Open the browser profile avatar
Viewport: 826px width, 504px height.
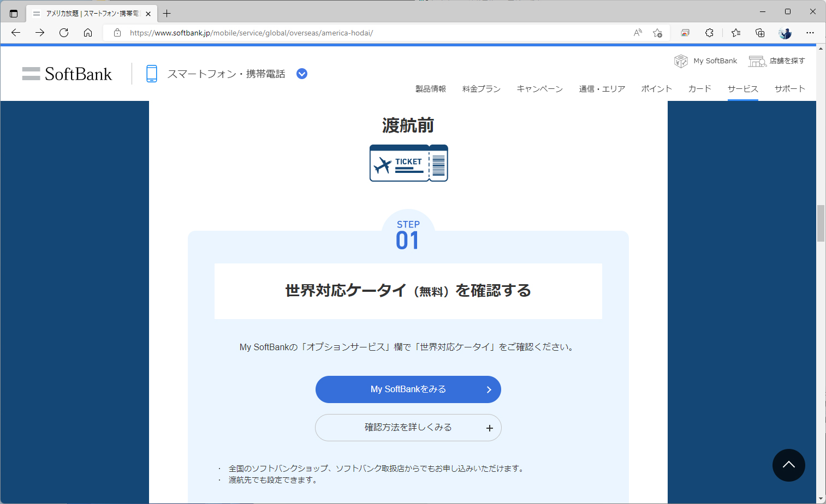click(x=785, y=33)
